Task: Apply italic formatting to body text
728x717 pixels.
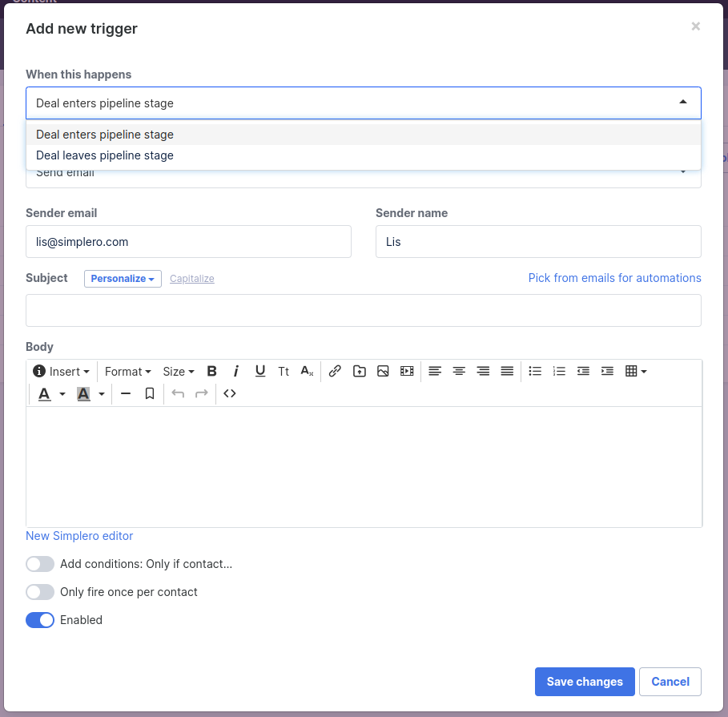Action: [235, 371]
